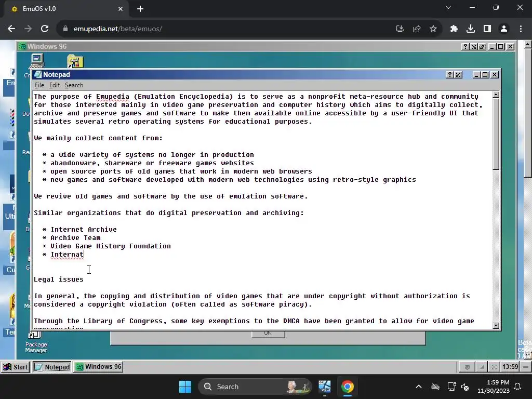Close the EmuOS v1.0 tab
Image resolution: width=532 pixels, height=399 pixels.
pos(121,9)
